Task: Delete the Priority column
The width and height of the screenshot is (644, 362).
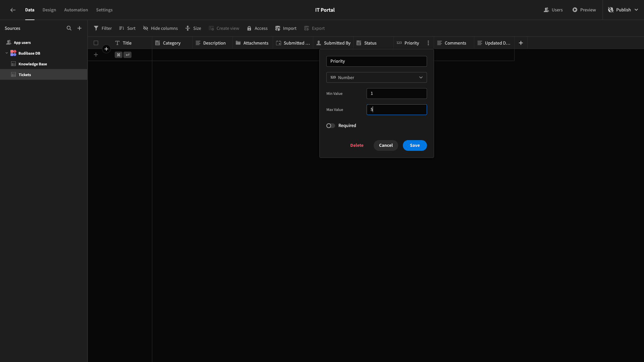Action: pyautogui.click(x=357, y=145)
